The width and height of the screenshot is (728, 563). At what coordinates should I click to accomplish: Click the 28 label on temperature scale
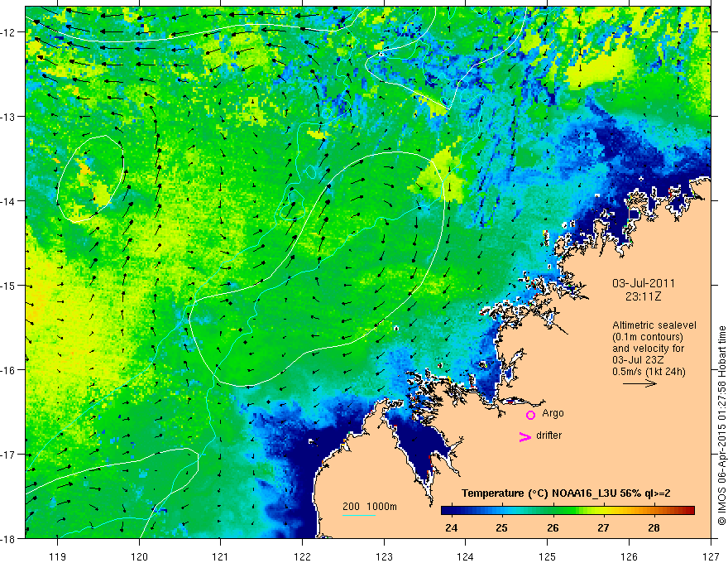(654, 527)
